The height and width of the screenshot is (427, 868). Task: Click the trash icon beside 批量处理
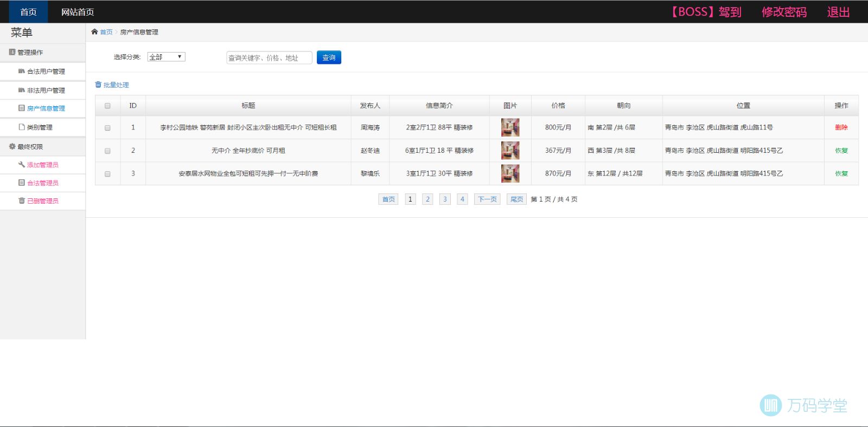(x=98, y=85)
